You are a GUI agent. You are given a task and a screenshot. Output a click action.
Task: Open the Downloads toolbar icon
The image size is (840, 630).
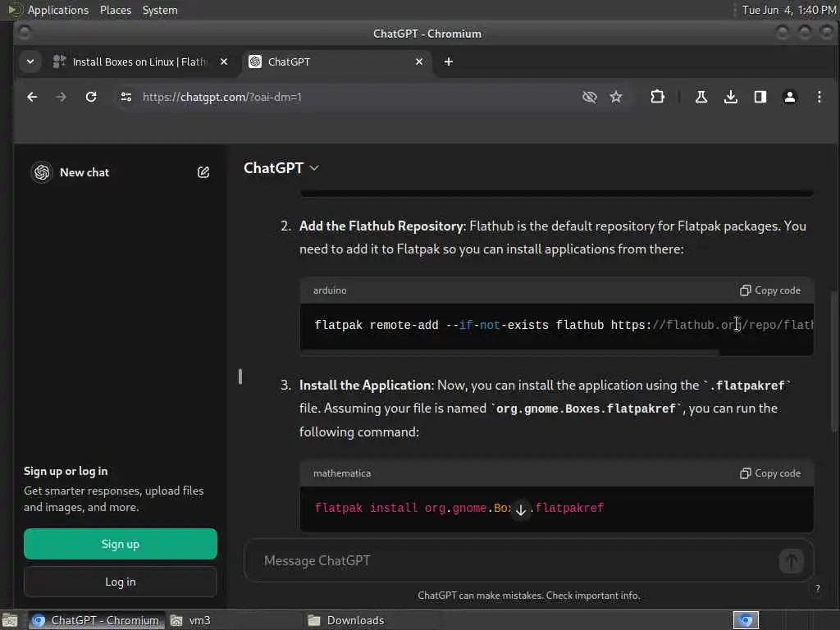tap(731, 97)
